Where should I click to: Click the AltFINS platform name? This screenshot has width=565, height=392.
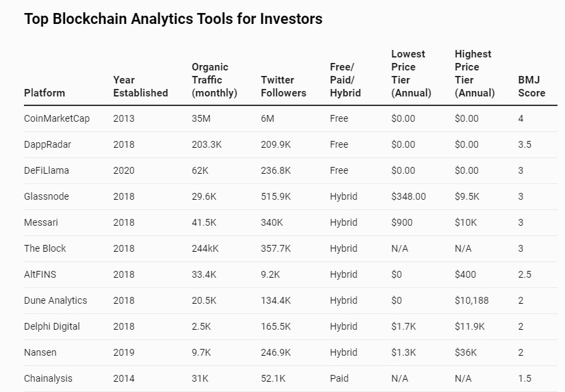pyautogui.click(x=42, y=274)
